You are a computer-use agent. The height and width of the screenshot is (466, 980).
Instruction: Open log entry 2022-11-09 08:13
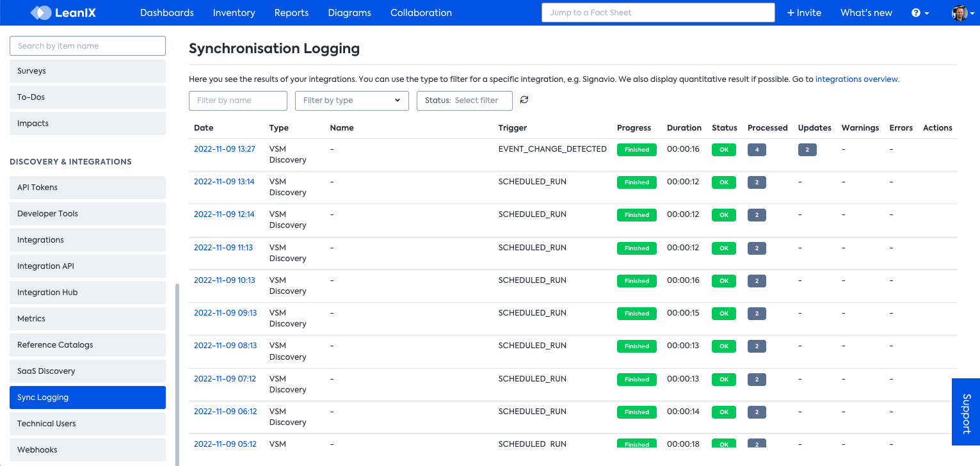[225, 346]
